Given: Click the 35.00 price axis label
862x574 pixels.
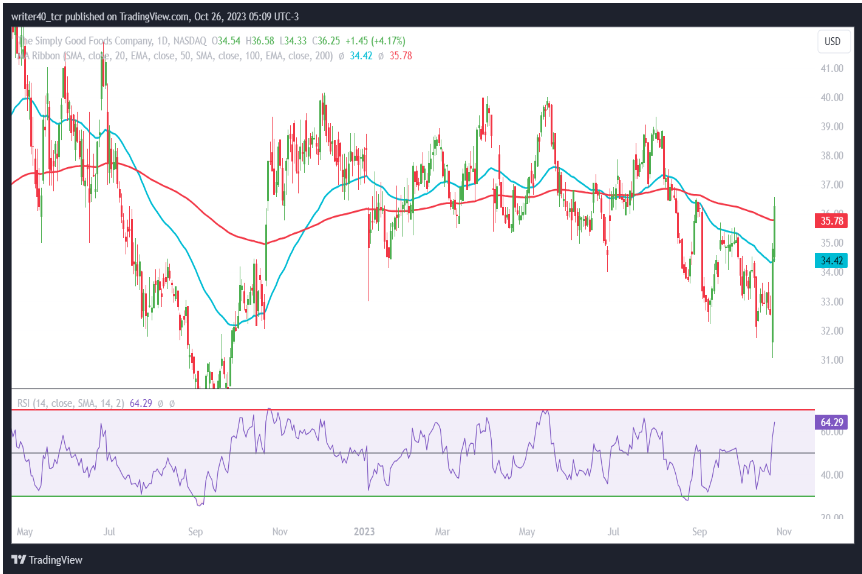Looking at the screenshot, I should pyautogui.click(x=832, y=243).
